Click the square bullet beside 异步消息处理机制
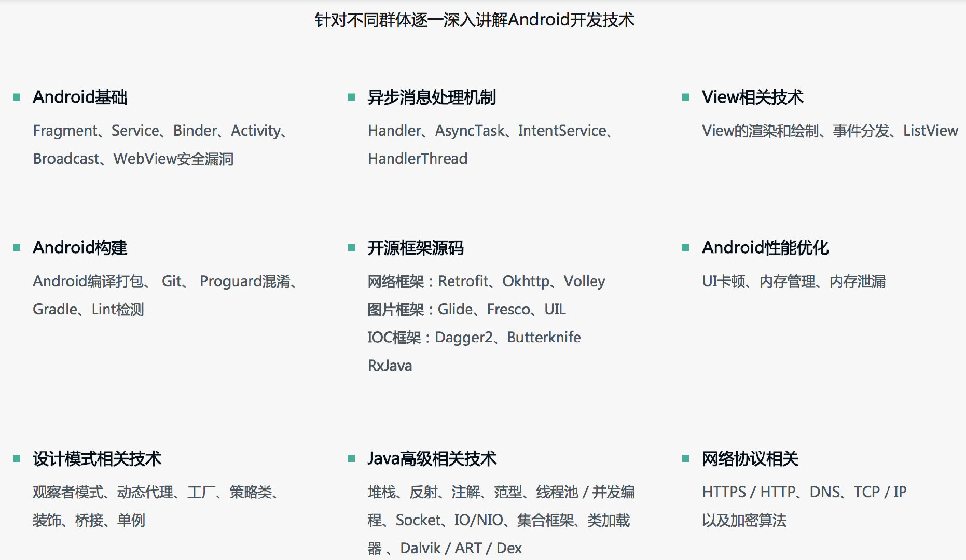This screenshot has height=560, width=966. point(352,96)
